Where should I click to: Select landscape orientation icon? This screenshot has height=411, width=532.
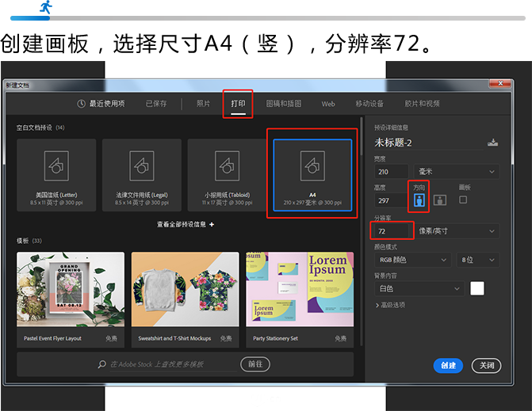click(x=440, y=200)
